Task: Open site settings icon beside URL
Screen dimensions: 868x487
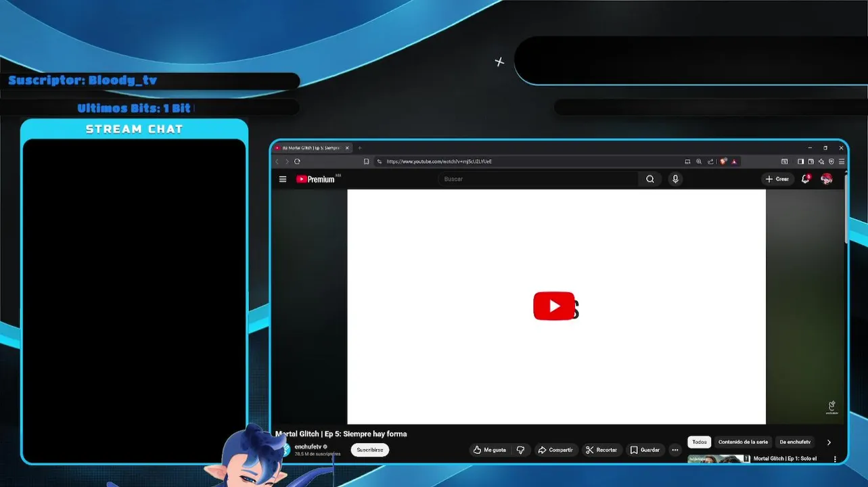Action: [x=380, y=162]
